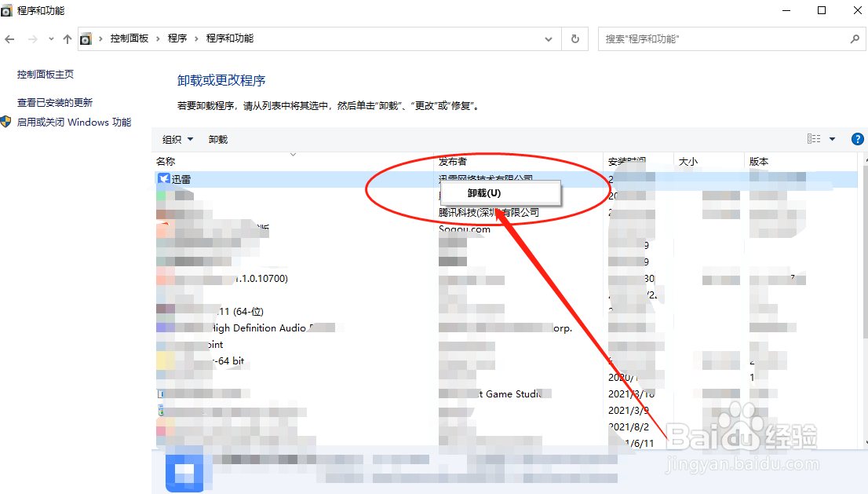The height and width of the screenshot is (494, 868).
Task: Click the shield icon beside Windows 功能
Action: pyautogui.click(x=6, y=122)
